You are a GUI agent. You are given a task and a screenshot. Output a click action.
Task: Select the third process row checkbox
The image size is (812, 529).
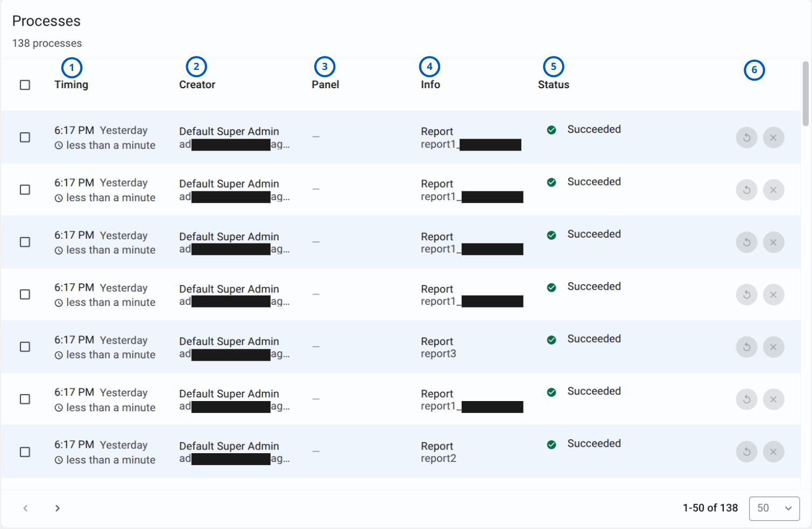coord(25,242)
